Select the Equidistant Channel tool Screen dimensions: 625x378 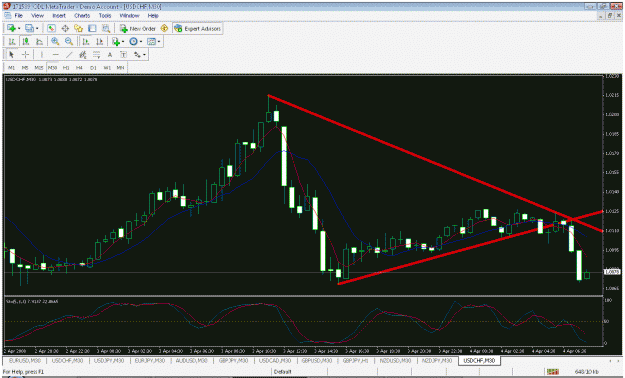click(x=83, y=54)
